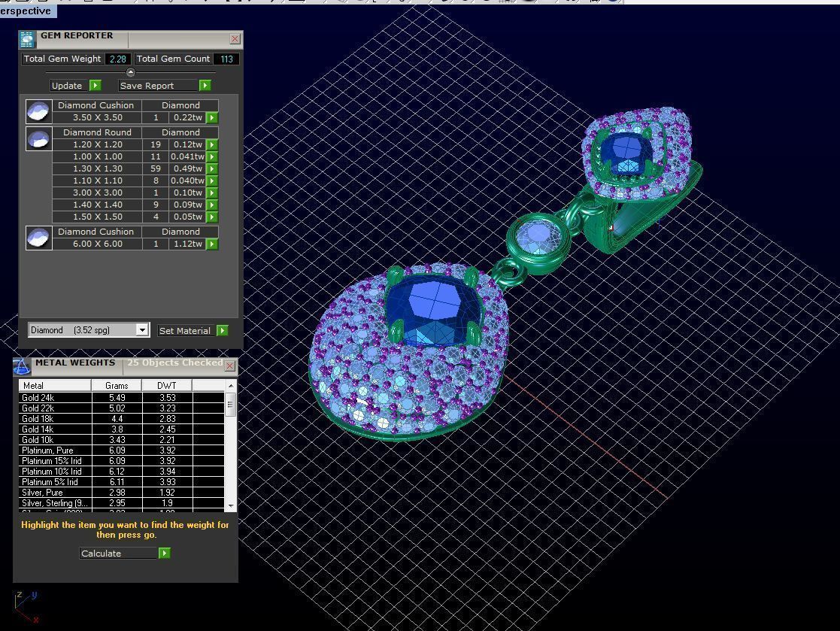Select the 1.20 X 1.20 gem size row
840x631 pixels.
point(135,144)
